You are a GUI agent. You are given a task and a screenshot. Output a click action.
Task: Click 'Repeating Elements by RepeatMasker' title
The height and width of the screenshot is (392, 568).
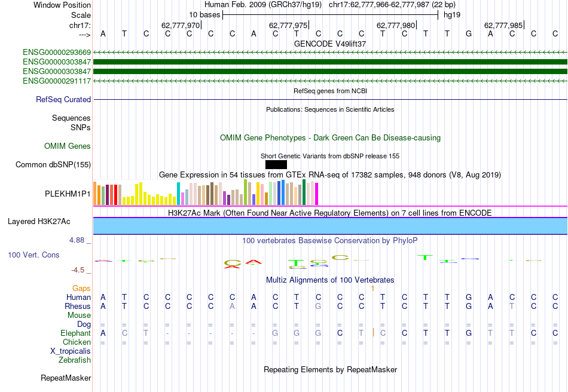(x=331, y=369)
